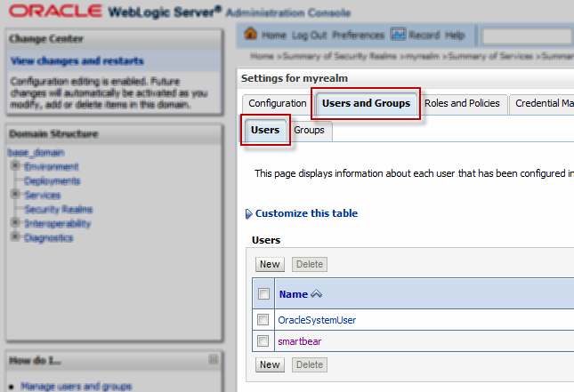Open the smartbear user link
The image size is (574, 392).
pos(299,341)
